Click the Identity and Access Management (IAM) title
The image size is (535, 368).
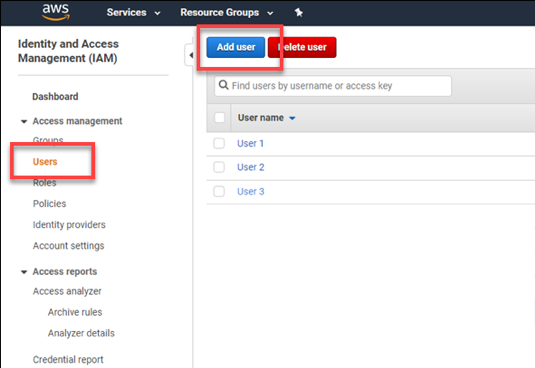68,51
